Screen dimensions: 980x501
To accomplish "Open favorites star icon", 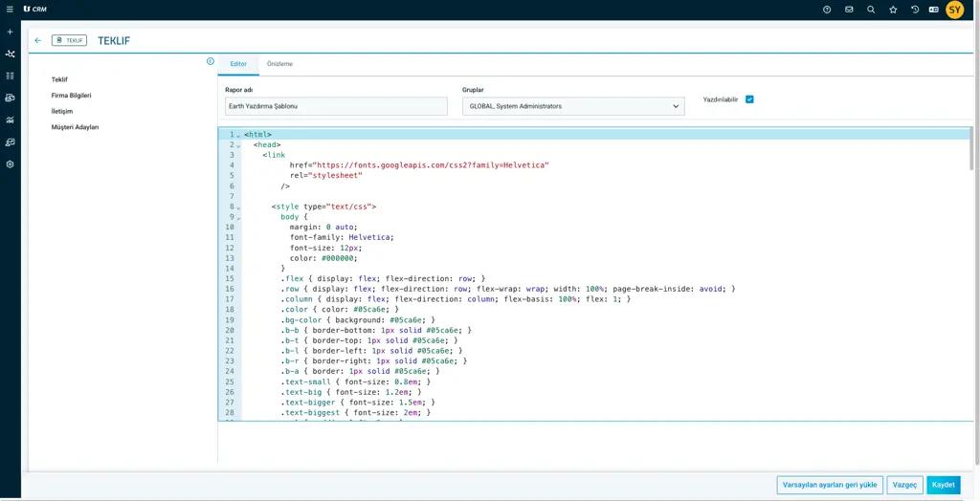I will (x=893, y=10).
